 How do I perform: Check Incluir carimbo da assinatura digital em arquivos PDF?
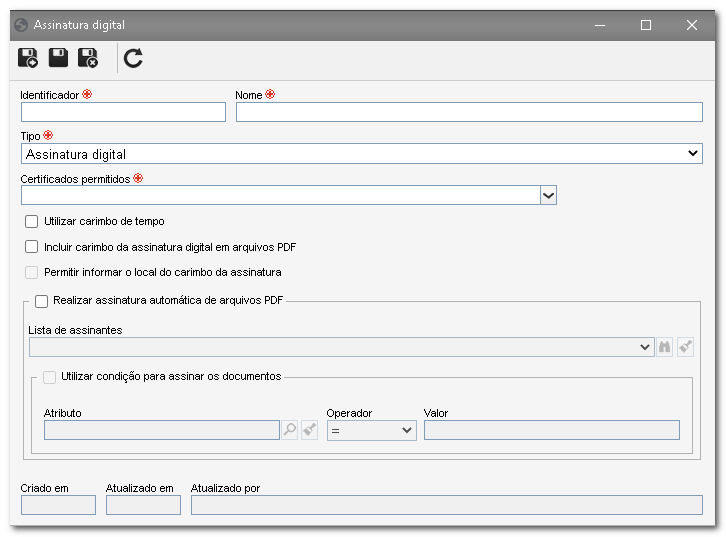(x=31, y=247)
